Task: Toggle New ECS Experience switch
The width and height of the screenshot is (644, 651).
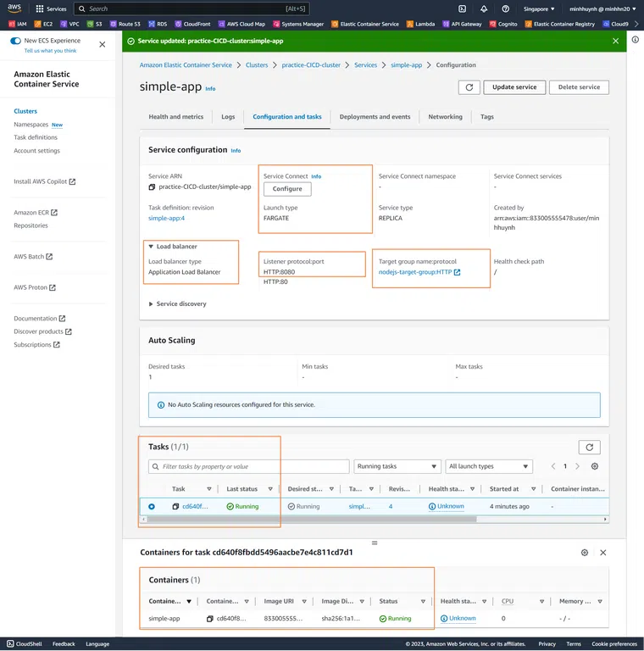Action: coord(15,41)
